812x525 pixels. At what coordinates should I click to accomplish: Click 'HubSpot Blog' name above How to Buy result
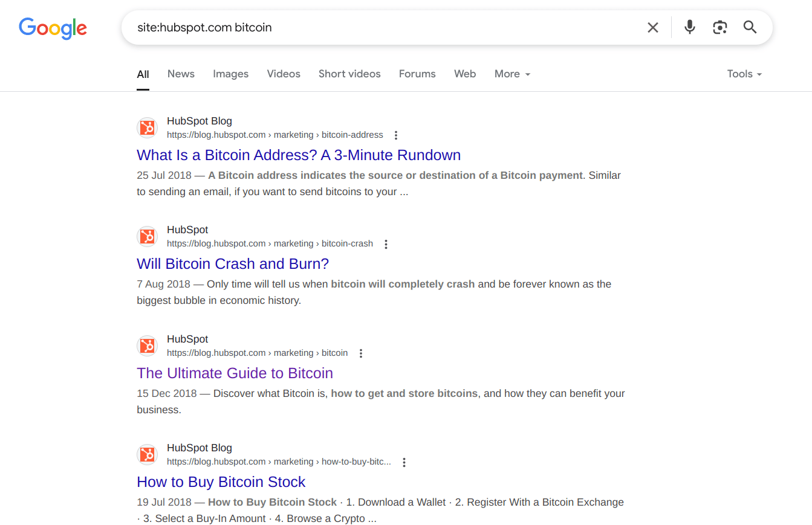pos(200,448)
